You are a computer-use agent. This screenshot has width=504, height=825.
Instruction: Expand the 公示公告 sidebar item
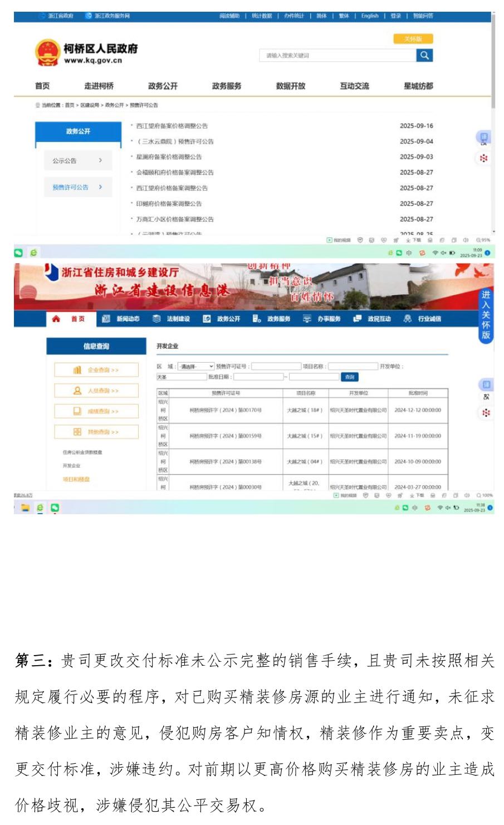[78, 160]
